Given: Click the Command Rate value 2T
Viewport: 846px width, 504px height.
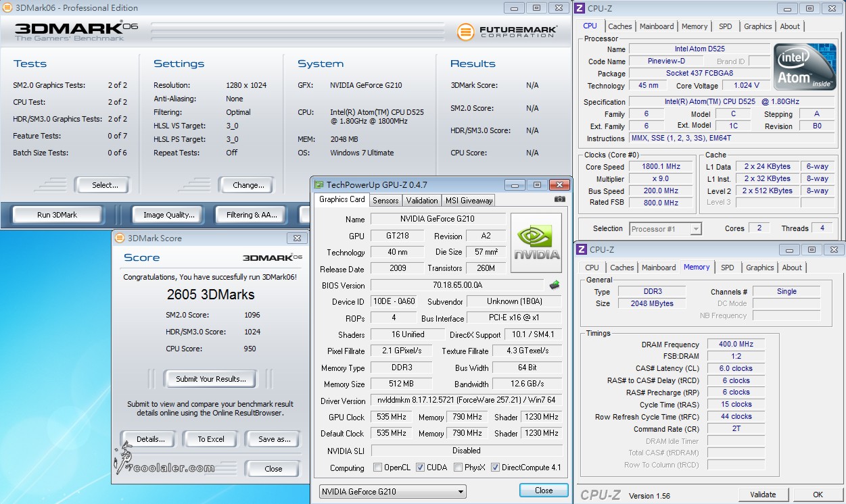Looking at the screenshot, I should click(x=736, y=429).
